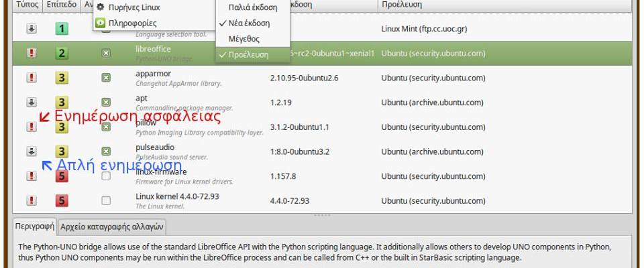Toggle the Προέλευση column menu option
This screenshot has height=268, width=644.
248,54
